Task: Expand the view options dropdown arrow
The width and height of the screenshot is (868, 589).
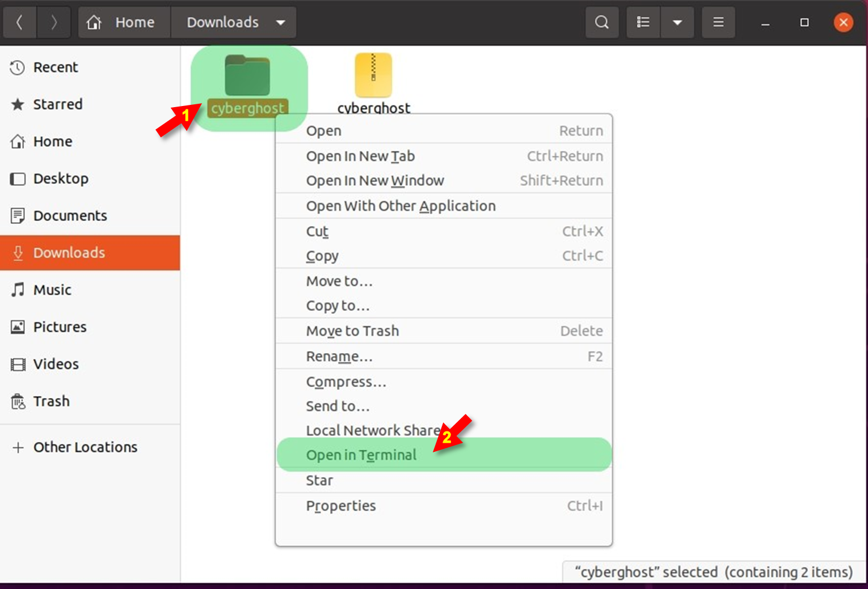Action: point(677,23)
